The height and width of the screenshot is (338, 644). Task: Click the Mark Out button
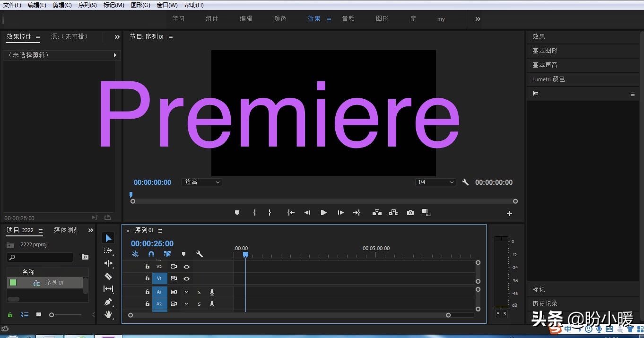[x=270, y=213]
